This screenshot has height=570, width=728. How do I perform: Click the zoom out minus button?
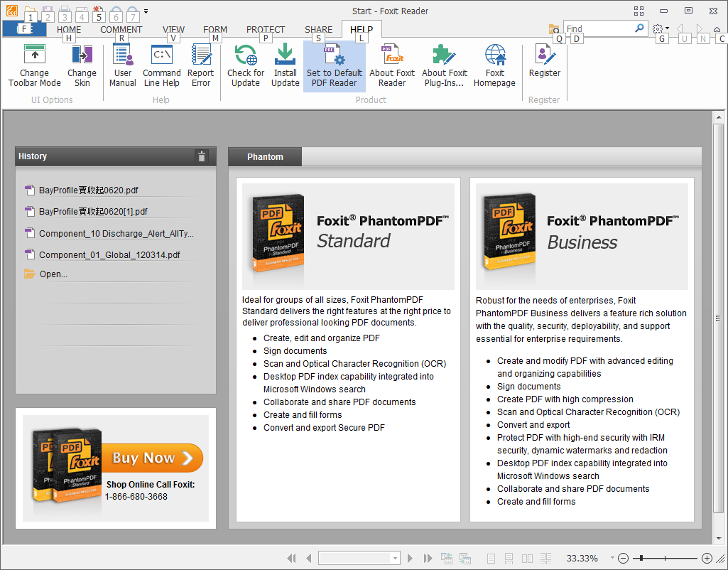(624, 558)
